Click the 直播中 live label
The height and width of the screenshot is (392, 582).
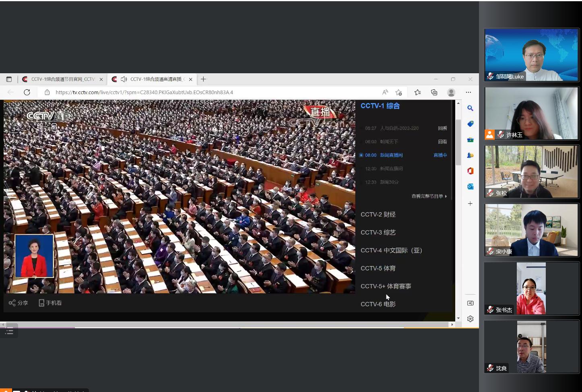(x=440, y=155)
